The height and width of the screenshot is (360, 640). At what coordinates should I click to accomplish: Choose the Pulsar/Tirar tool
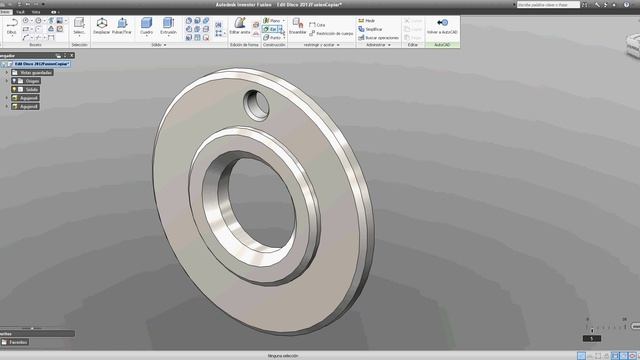[122, 26]
